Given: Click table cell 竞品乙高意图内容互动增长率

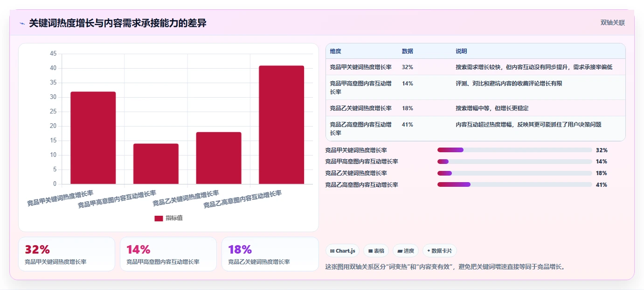Looking at the screenshot, I should tap(360, 128).
